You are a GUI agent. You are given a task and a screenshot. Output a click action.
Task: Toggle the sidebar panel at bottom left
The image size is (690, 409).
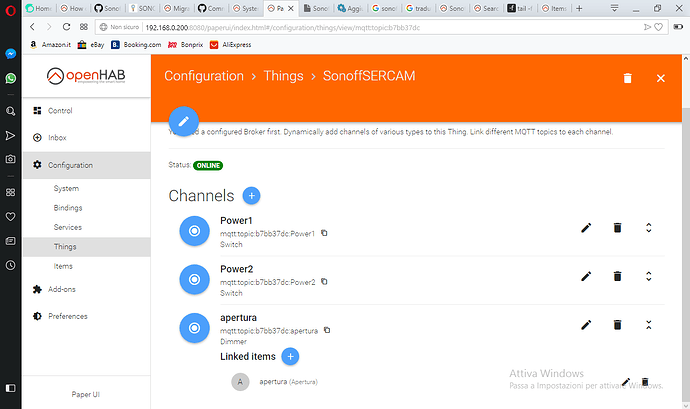coord(11,388)
